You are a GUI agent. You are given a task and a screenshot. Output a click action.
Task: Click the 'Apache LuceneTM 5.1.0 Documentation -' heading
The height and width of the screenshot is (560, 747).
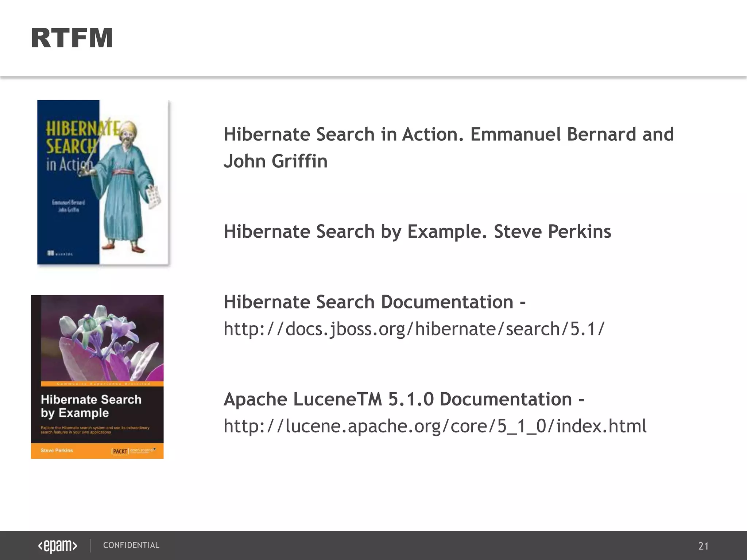click(404, 399)
